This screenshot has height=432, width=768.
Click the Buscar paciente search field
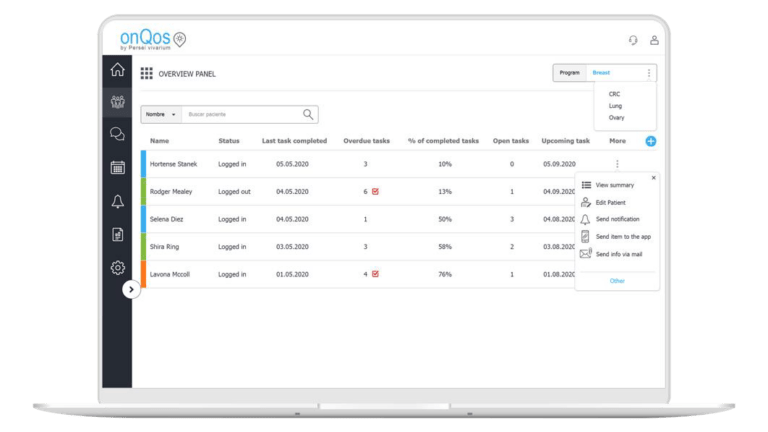(x=242, y=115)
